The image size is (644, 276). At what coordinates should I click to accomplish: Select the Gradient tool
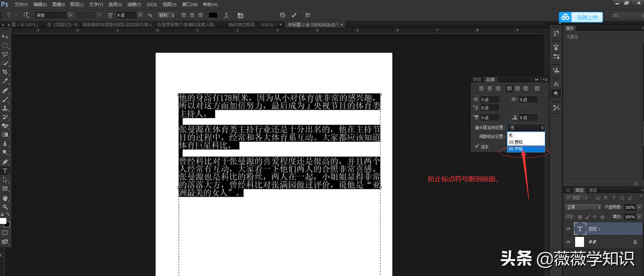[5, 135]
